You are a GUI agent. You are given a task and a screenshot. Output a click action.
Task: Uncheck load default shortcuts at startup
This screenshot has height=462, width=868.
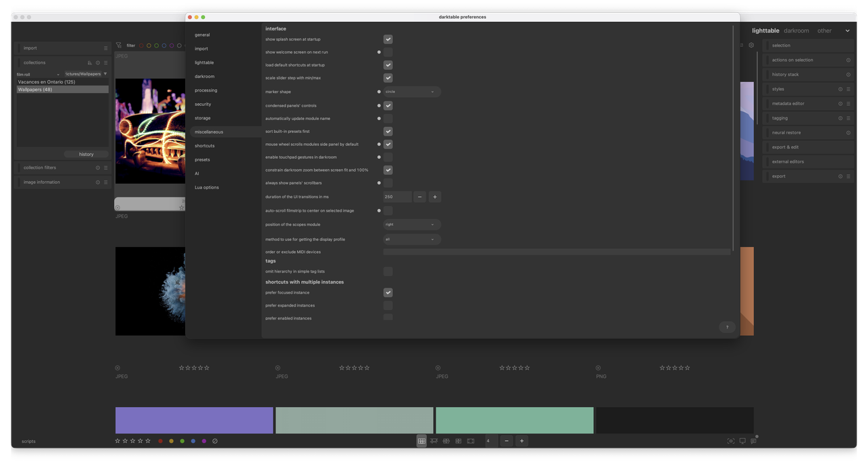point(388,65)
